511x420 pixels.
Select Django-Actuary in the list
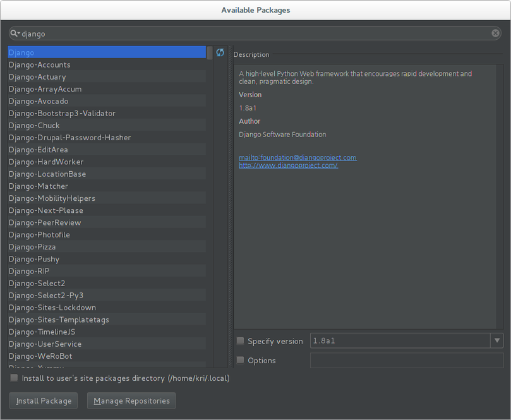tap(107, 76)
